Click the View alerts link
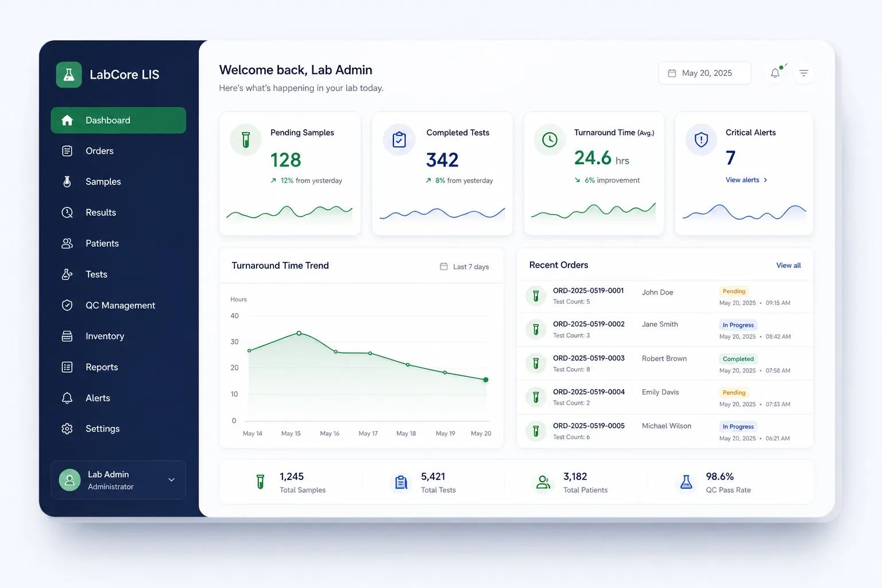The width and height of the screenshot is (882, 588). click(746, 180)
